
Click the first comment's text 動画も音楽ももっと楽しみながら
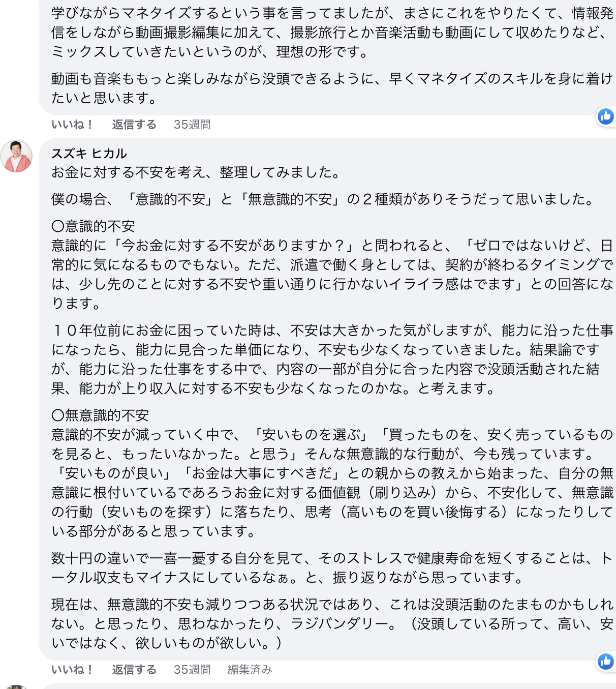coord(332,88)
